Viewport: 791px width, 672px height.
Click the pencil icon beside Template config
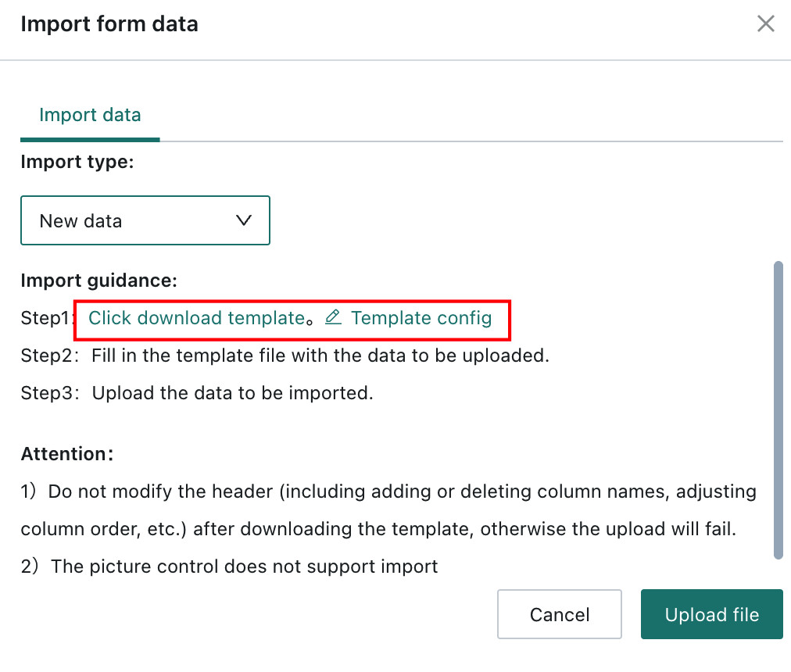(333, 317)
